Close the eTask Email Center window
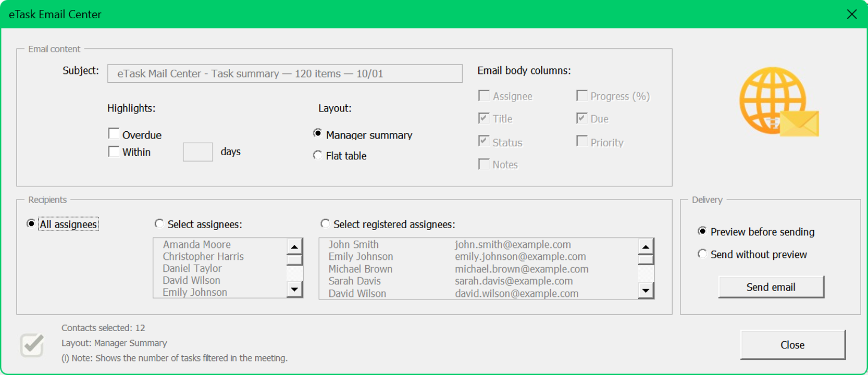Image resolution: width=868 pixels, height=375 pixels. tap(851, 14)
